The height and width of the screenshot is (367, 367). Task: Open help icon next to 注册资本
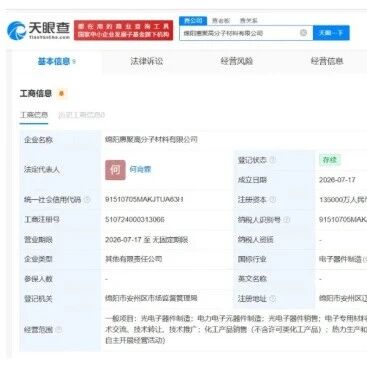pyautogui.click(x=272, y=200)
